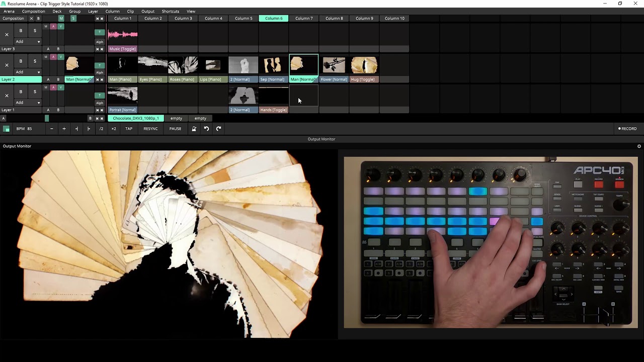Open Output Monitor settings gear
Image resolution: width=644 pixels, height=362 pixels.
(x=639, y=146)
